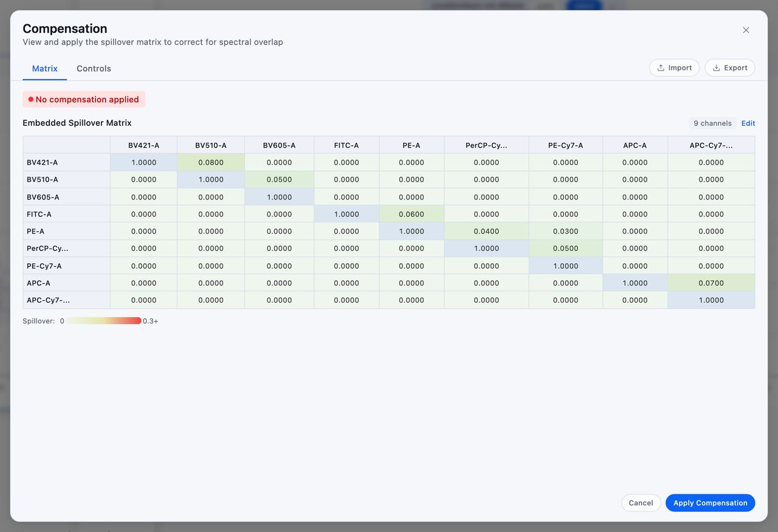778x532 pixels.
Task: Select the BV421-A column header
Action: coord(143,145)
